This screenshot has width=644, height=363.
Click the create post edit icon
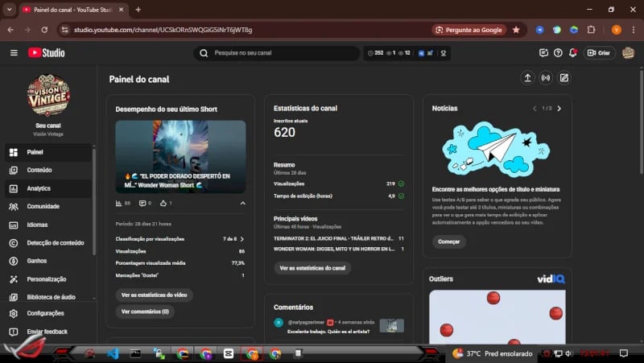564,78
